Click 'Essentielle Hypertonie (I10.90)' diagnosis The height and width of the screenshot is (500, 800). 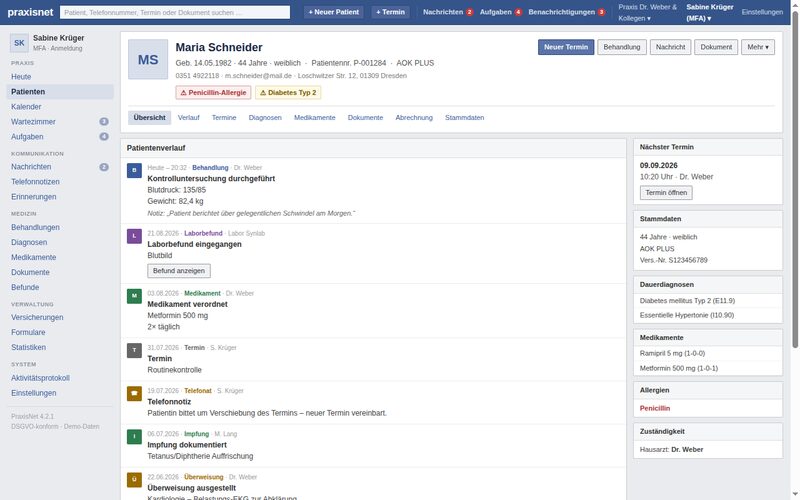click(x=687, y=315)
